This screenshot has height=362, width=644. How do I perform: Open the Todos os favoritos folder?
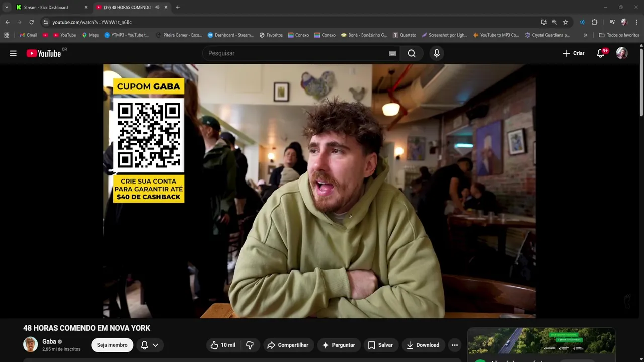[x=619, y=35]
